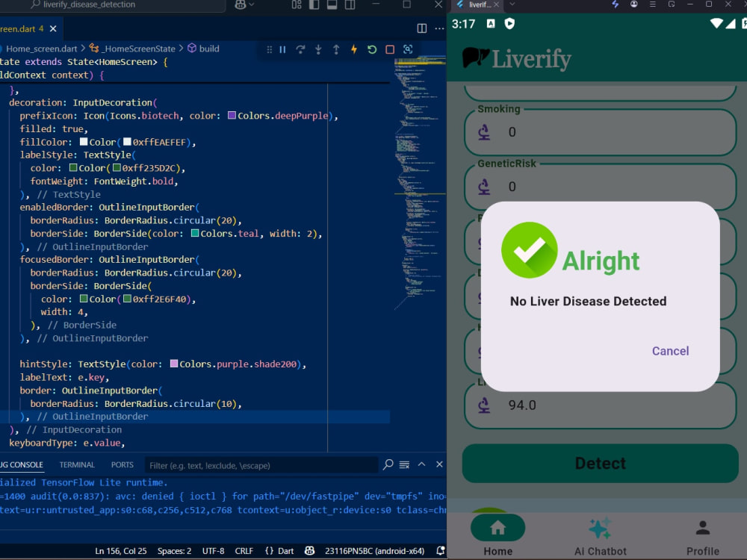Click the Step Into debug icon

(318, 49)
